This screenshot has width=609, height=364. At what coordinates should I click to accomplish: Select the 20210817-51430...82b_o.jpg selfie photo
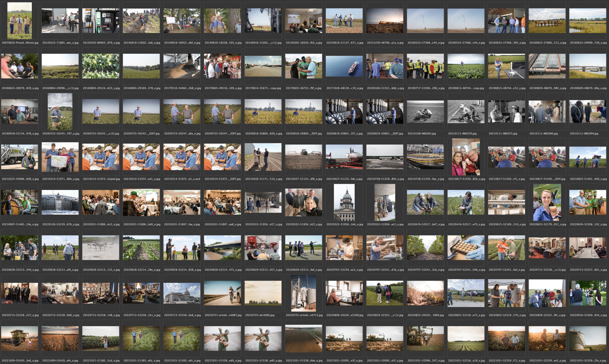click(x=466, y=157)
